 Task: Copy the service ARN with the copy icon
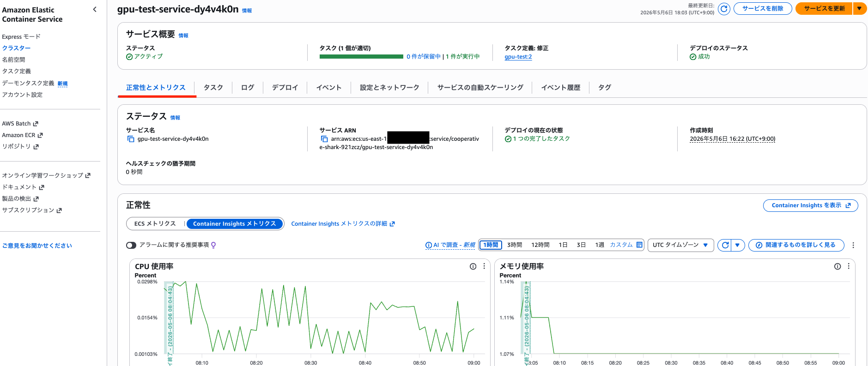[324, 139]
